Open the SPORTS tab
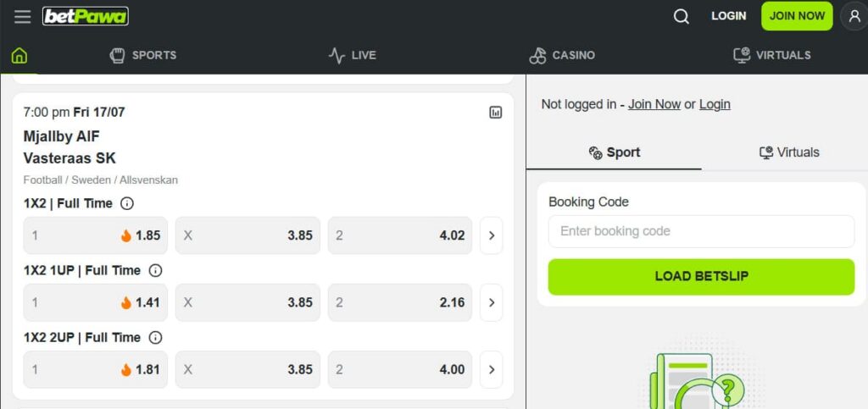 [143, 55]
